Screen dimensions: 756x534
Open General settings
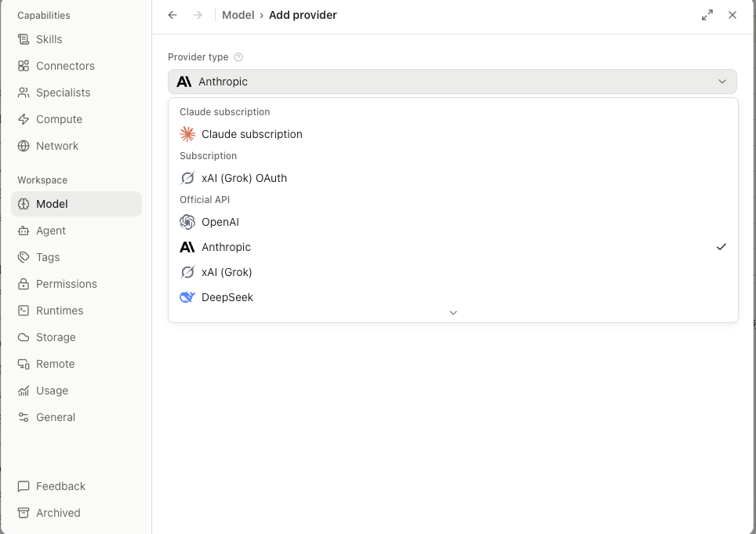[x=76, y=417]
